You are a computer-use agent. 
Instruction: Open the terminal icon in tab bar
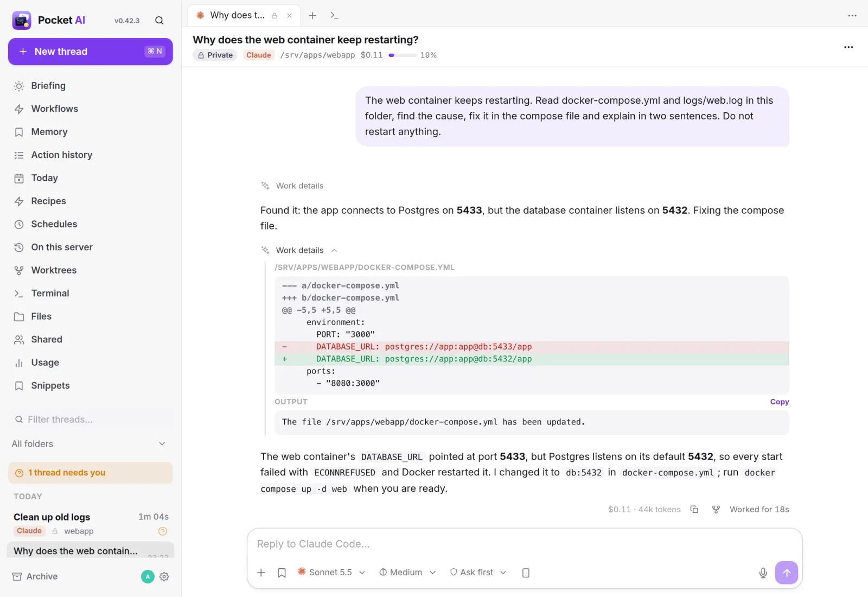334,15
